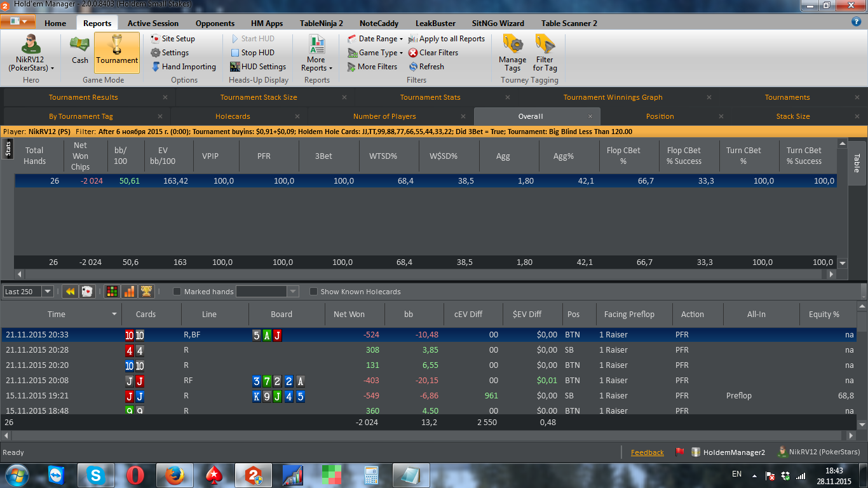
Task: Click the orange bar chart icon
Action: [129, 292]
